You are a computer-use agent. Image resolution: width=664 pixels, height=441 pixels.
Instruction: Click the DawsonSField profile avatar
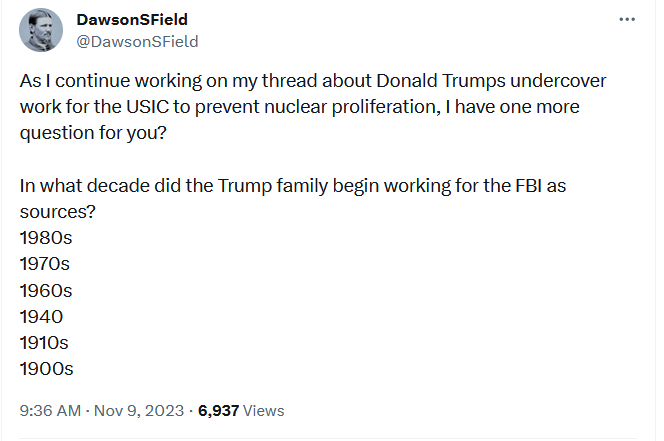pos(41,30)
